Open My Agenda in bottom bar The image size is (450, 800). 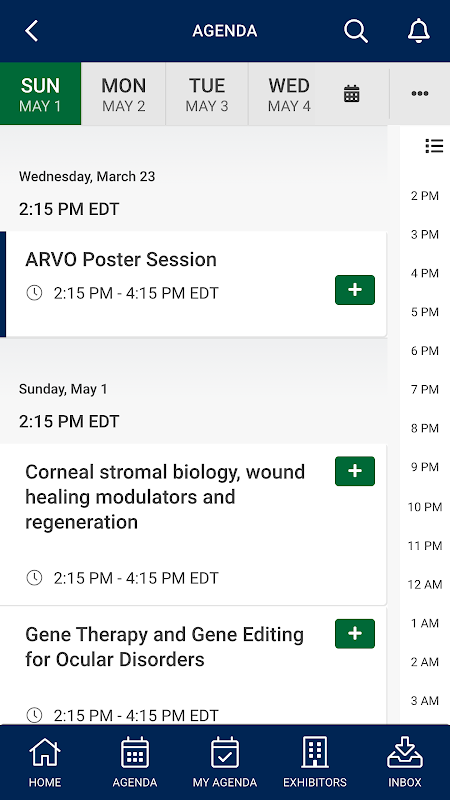[224, 762]
